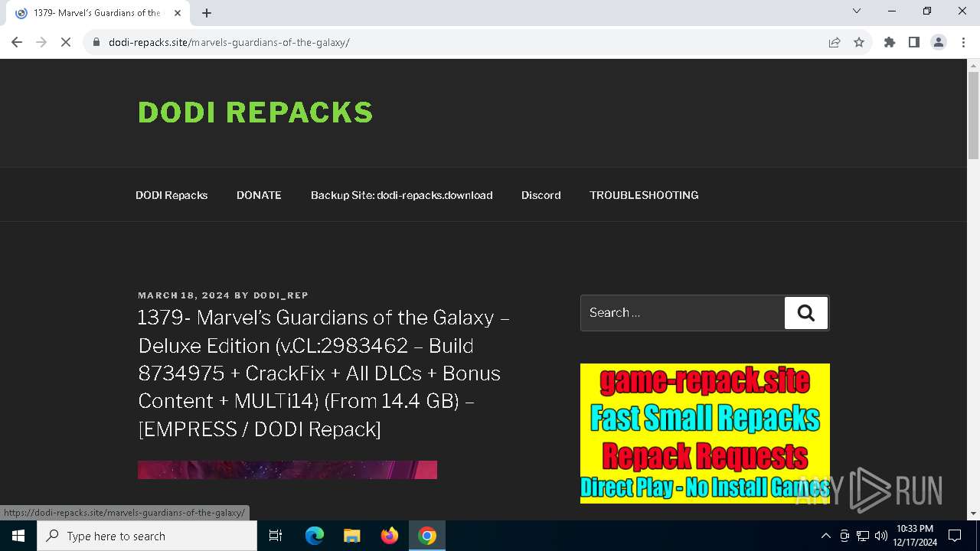Open Chrome profile avatar

click(x=939, y=42)
